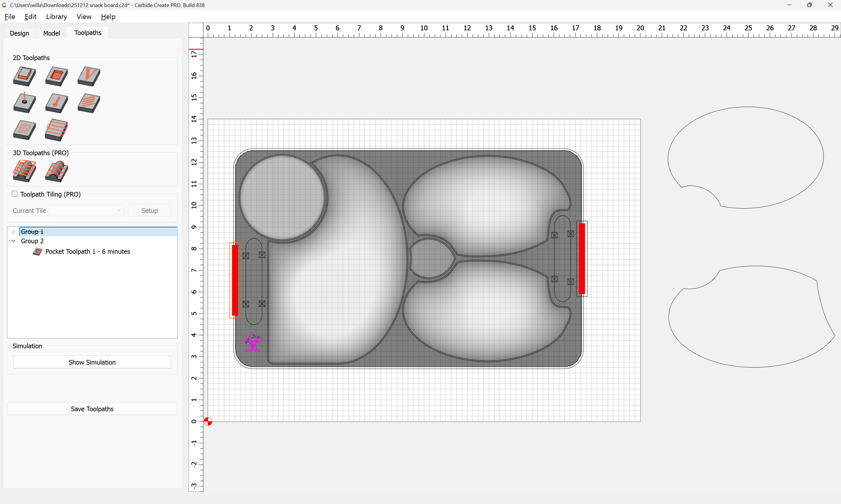Screen dimensions: 841x504
Task: Click the 3D Rough toolpath icon
Action: tap(24, 171)
